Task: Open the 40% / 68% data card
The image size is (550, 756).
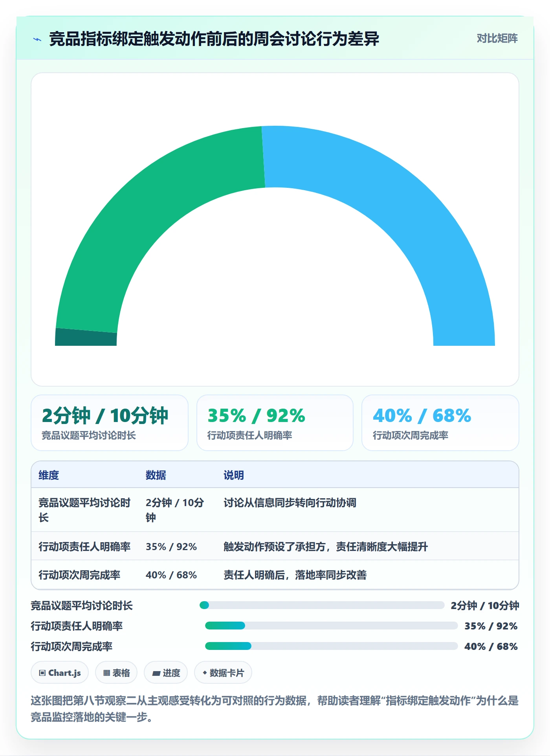Action: pos(440,423)
